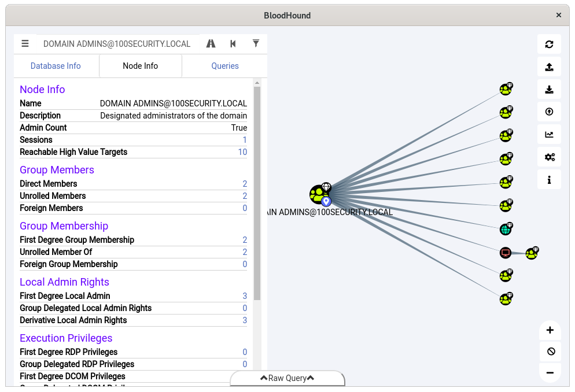Open the About info icon
The height and width of the screenshot is (392, 575).
[x=549, y=180]
